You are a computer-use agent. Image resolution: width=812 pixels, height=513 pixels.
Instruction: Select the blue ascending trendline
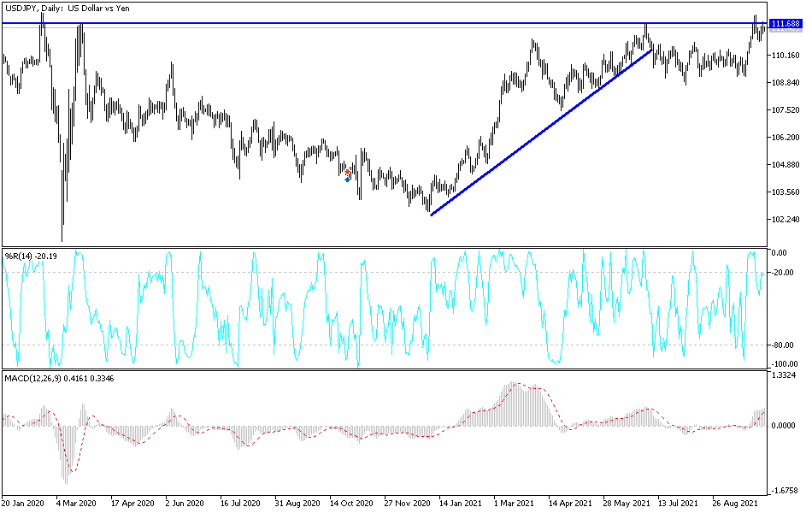pyautogui.click(x=541, y=133)
